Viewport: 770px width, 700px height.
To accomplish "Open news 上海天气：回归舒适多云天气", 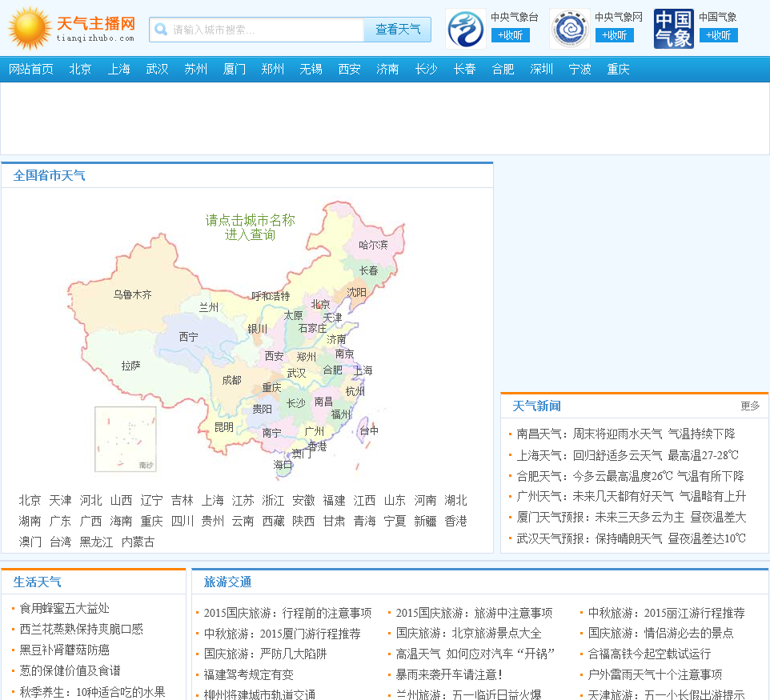I will [628, 455].
